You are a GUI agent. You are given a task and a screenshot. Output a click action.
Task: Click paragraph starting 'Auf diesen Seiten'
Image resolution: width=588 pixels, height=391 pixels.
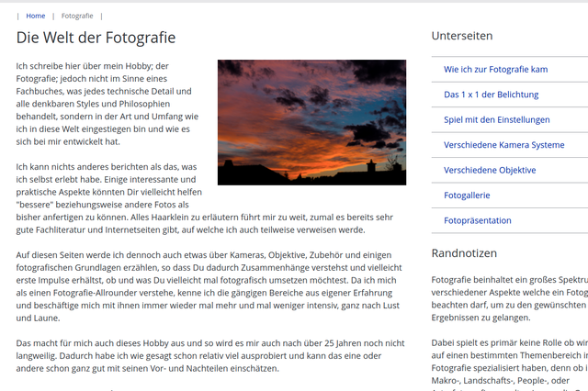click(210, 285)
